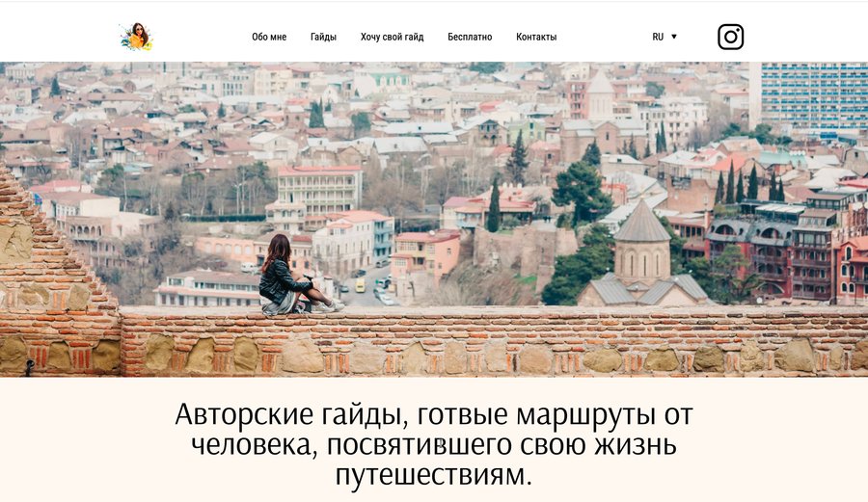This screenshot has width=868, height=502.
Task: Click the white multi-storey balcony building in the photo centre
Action: pos(319,190)
